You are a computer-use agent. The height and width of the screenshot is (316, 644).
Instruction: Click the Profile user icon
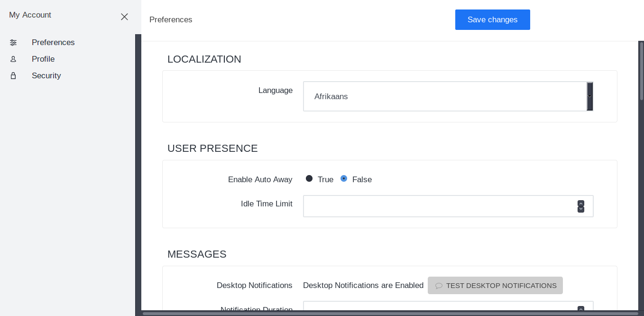click(x=13, y=59)
